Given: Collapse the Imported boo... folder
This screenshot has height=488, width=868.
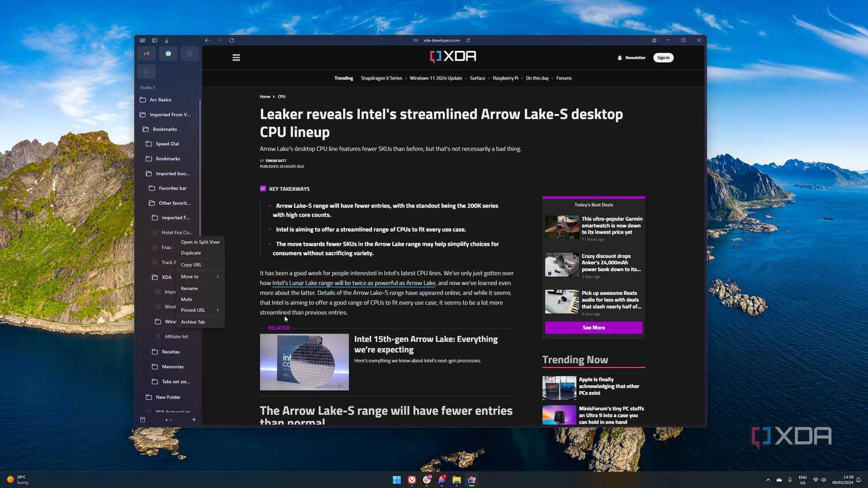Looking at the screenshot, I should pyautogui.click(x=168, y=173).
